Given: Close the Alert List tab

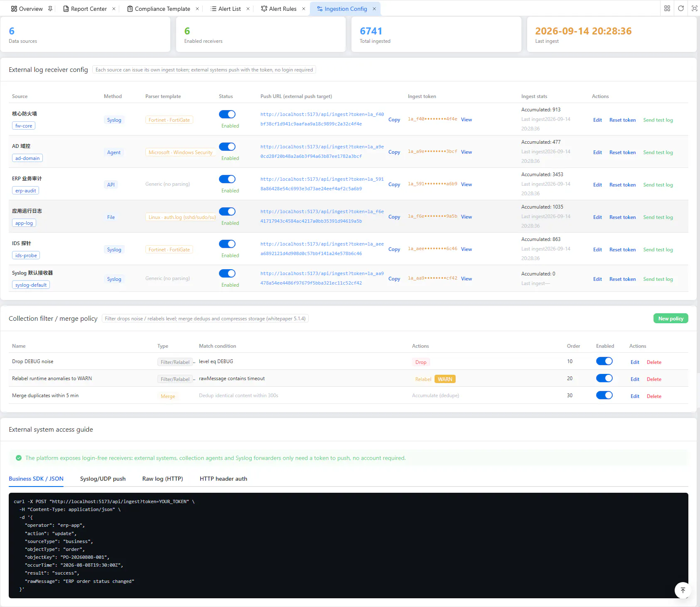Looking at the screenshot, I should pos(248,9).
